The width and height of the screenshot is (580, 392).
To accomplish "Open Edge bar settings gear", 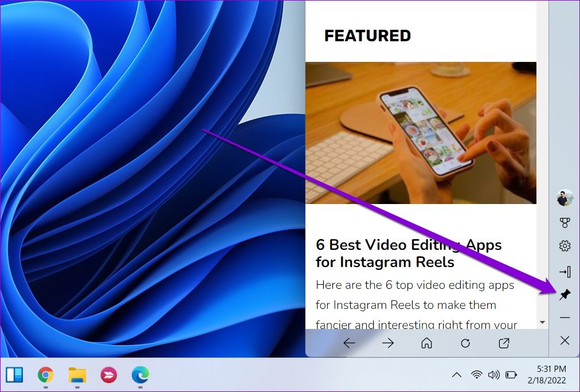I will coord(565,245).
